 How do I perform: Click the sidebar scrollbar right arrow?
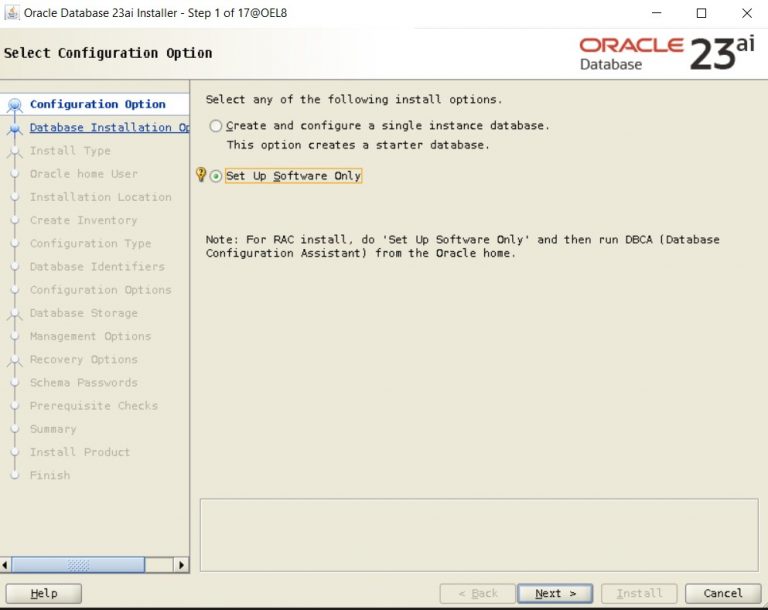(181, 565)
